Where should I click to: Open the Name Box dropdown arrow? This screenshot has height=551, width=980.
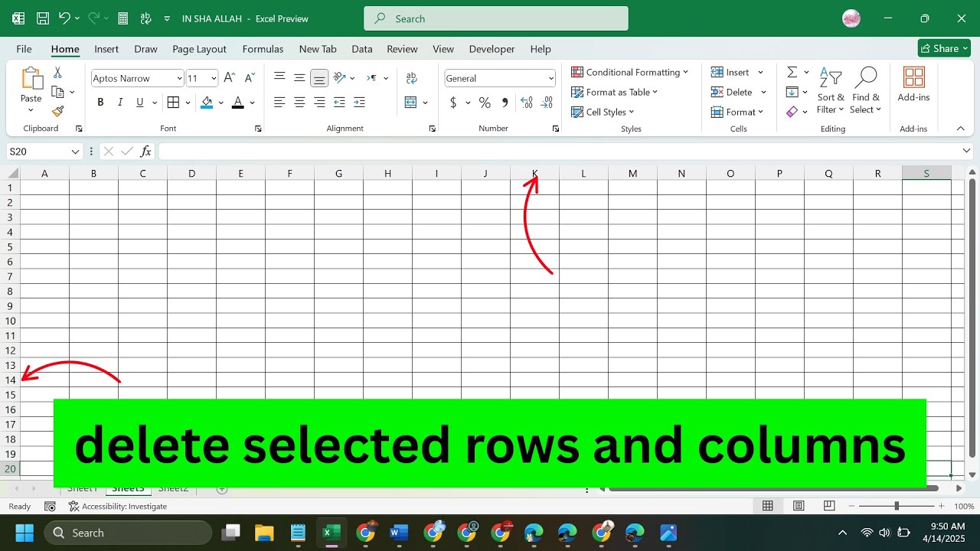[75, 152]
